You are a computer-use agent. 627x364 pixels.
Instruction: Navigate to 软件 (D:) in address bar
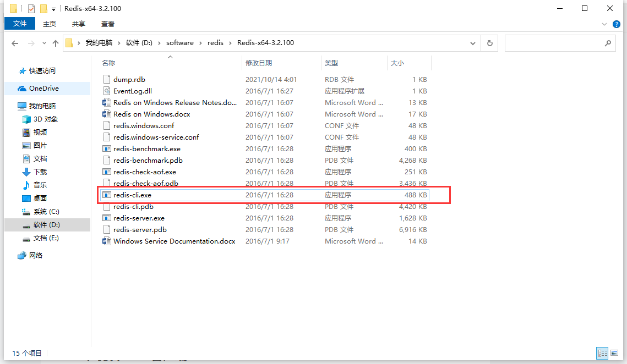(x=139, y=43)
